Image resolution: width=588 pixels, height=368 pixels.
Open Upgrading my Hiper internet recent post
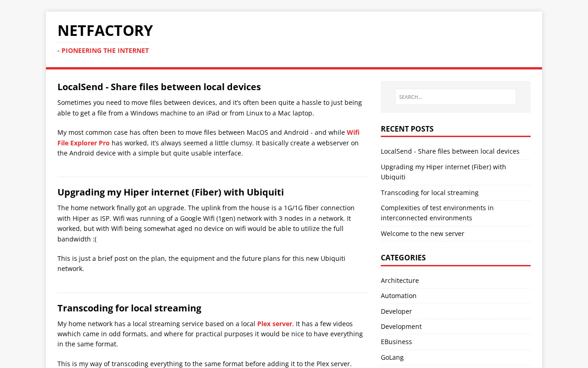[443, 172]
